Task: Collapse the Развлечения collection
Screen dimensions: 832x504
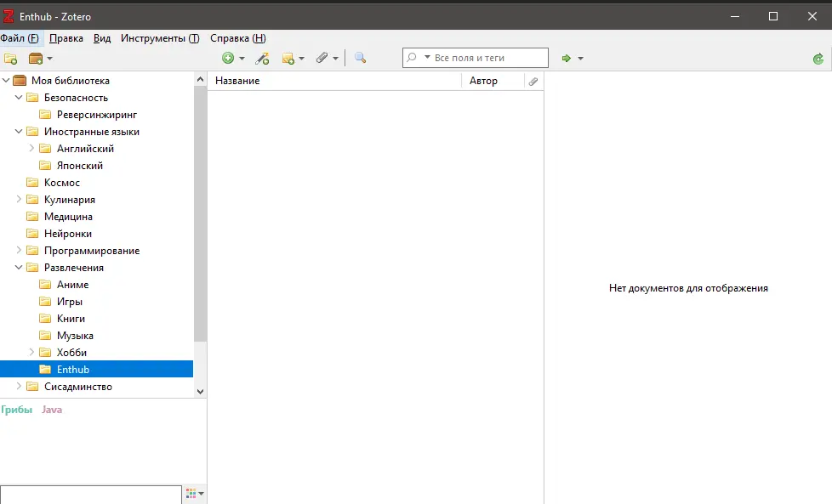Action: click(x=19, y=267)
